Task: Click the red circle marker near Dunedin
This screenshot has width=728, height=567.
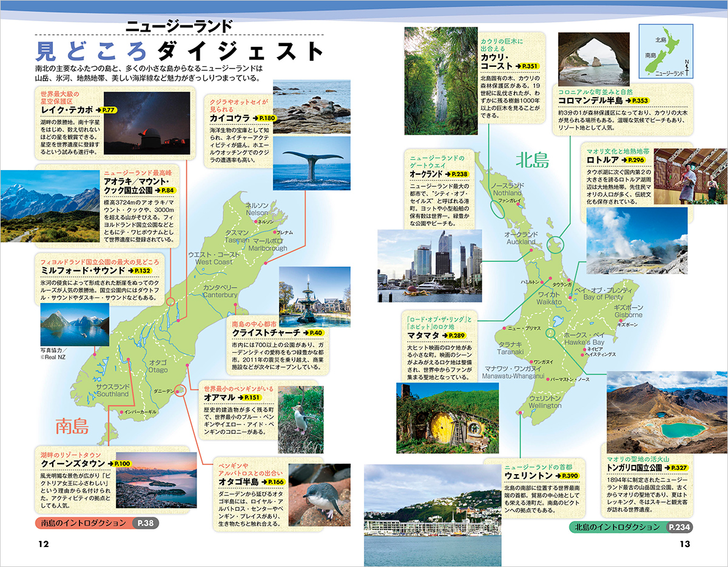Action: click(x=180, y=390)
